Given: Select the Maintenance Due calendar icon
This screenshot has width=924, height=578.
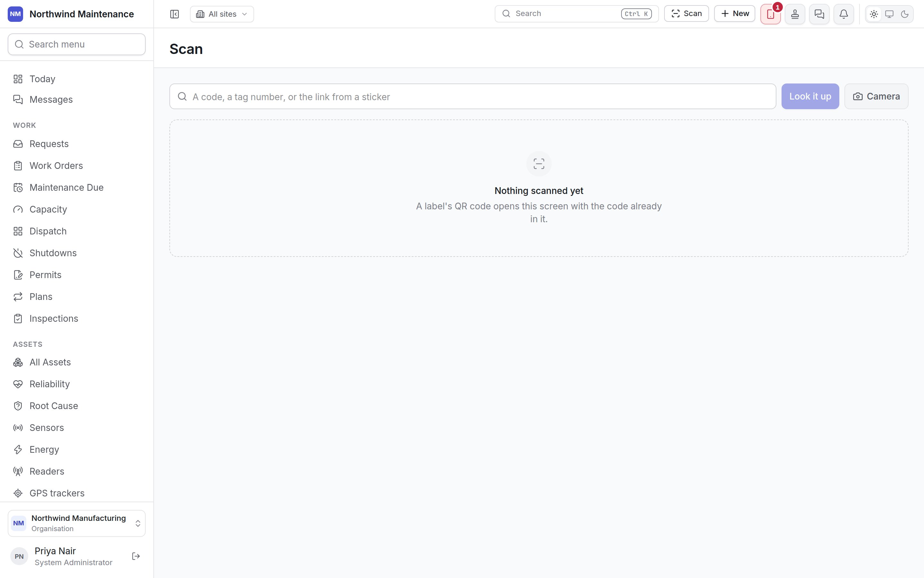Looking at the screenshot, I should [x=18, y=188].
